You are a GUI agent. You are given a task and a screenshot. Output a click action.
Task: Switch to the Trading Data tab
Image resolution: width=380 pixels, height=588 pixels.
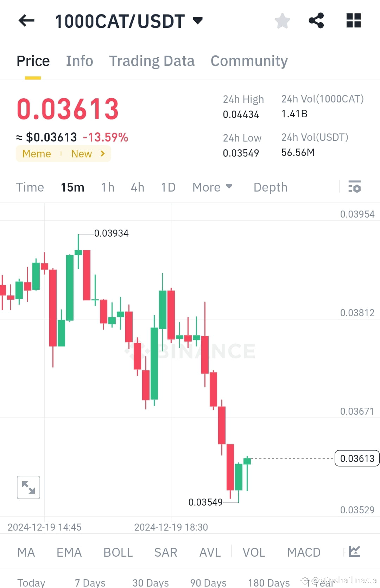click(x=152, y=61)
